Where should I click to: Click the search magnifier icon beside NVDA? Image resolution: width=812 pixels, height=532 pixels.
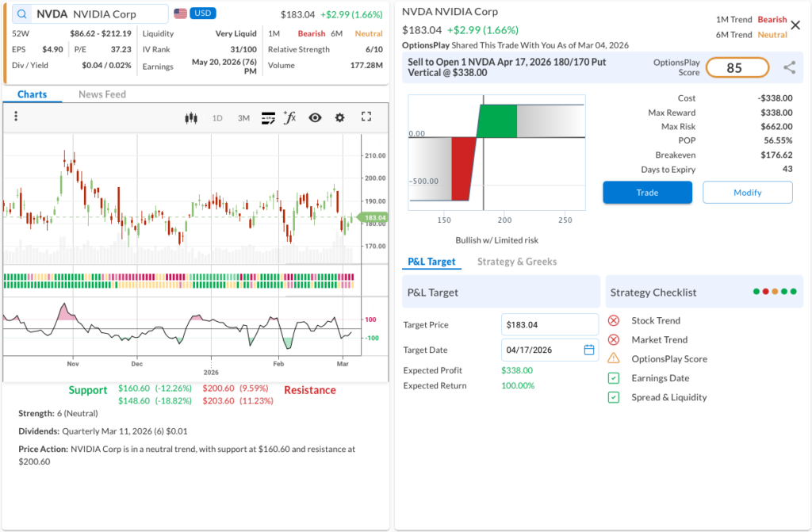21,14
